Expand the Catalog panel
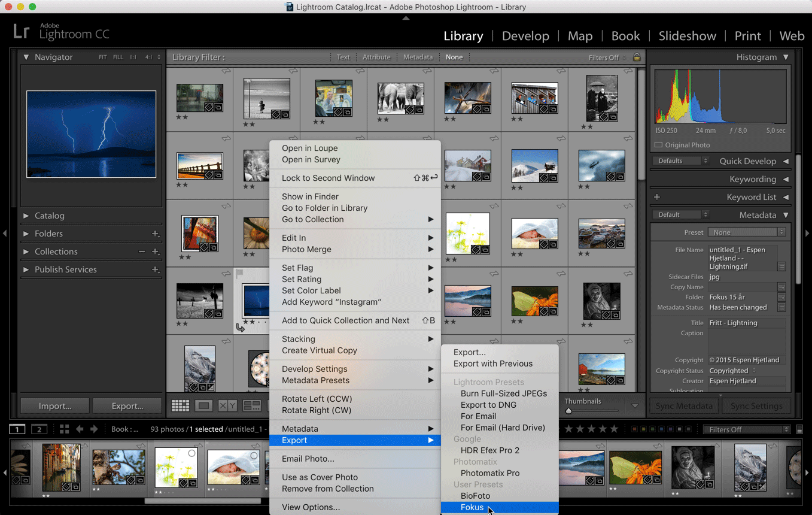Screen dimensions: 812x515 26,216
